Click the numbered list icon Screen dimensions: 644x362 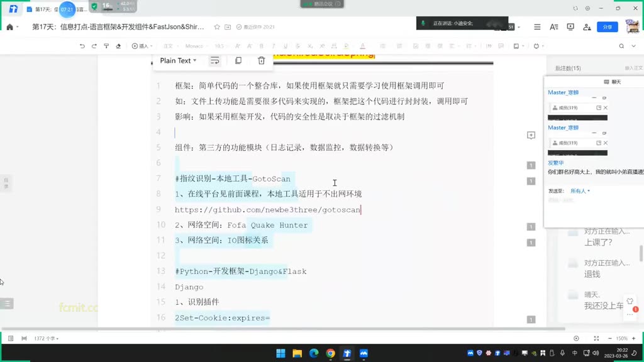pyautogui.click(x=399, y=46)
